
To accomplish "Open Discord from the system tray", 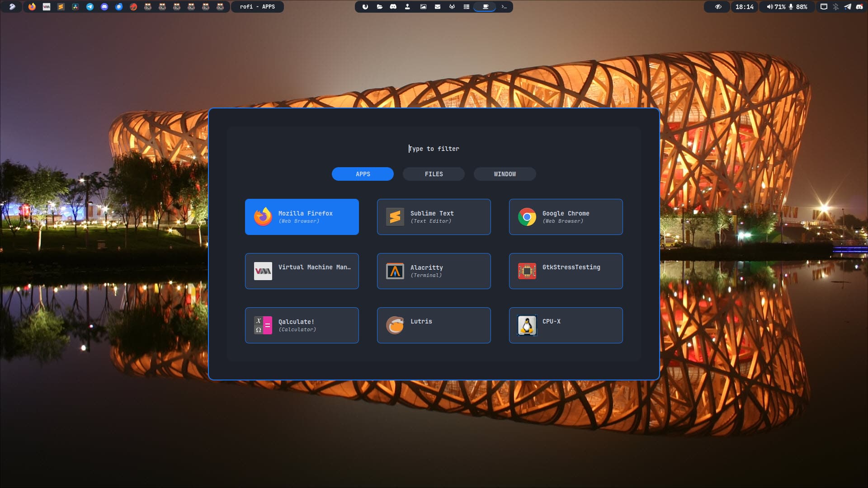I will click(x=859, y=7).
